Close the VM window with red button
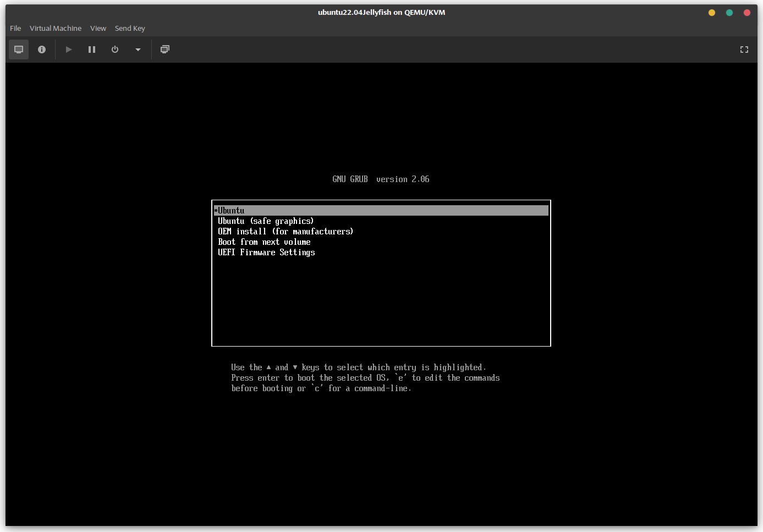The image size is (763, 532). [747, 13]
